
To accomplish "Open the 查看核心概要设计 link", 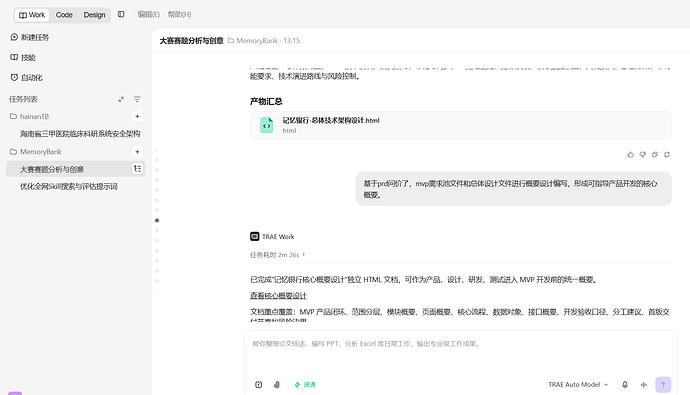I will click(278, 296).
